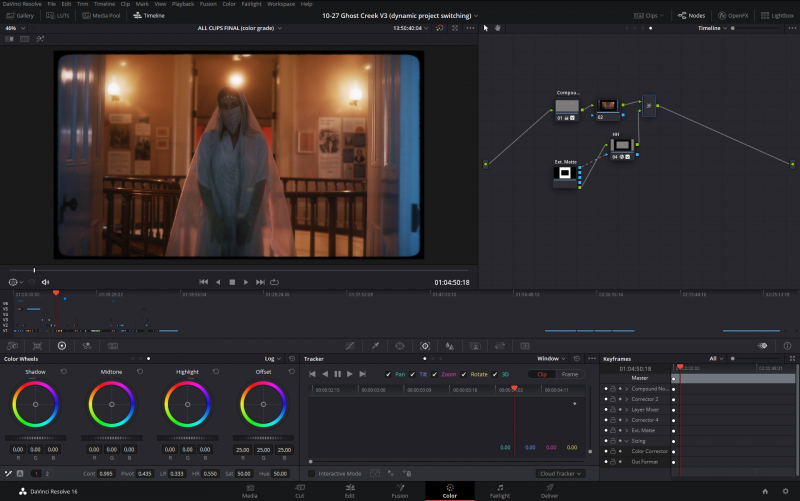Disable Zoom tracking checkbox

tap(434, 374)
